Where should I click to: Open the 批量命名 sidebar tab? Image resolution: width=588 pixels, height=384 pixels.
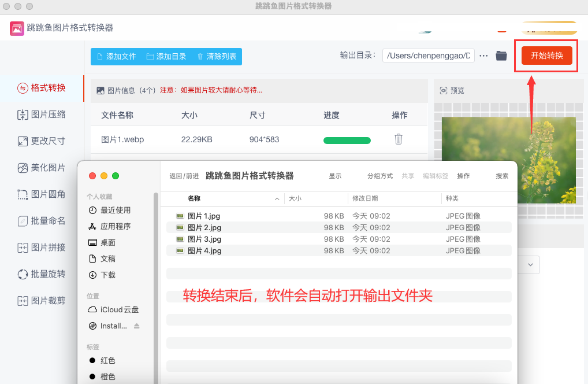click(42, 221)
